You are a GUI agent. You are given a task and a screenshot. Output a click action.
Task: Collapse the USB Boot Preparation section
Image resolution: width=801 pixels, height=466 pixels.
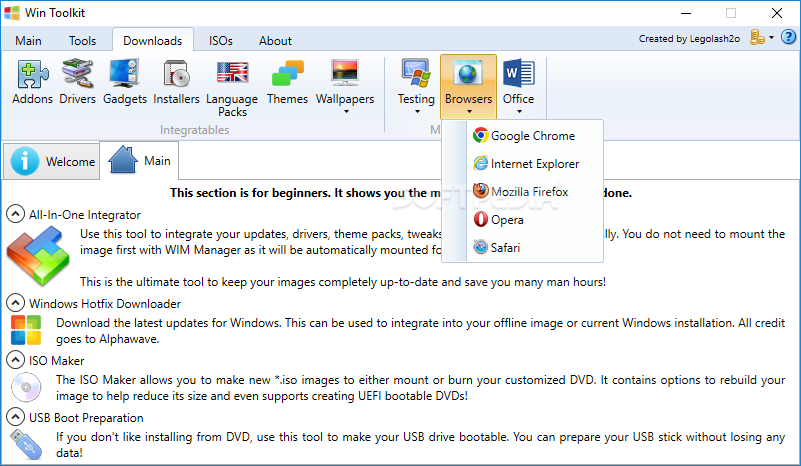[x=15, y=417]
